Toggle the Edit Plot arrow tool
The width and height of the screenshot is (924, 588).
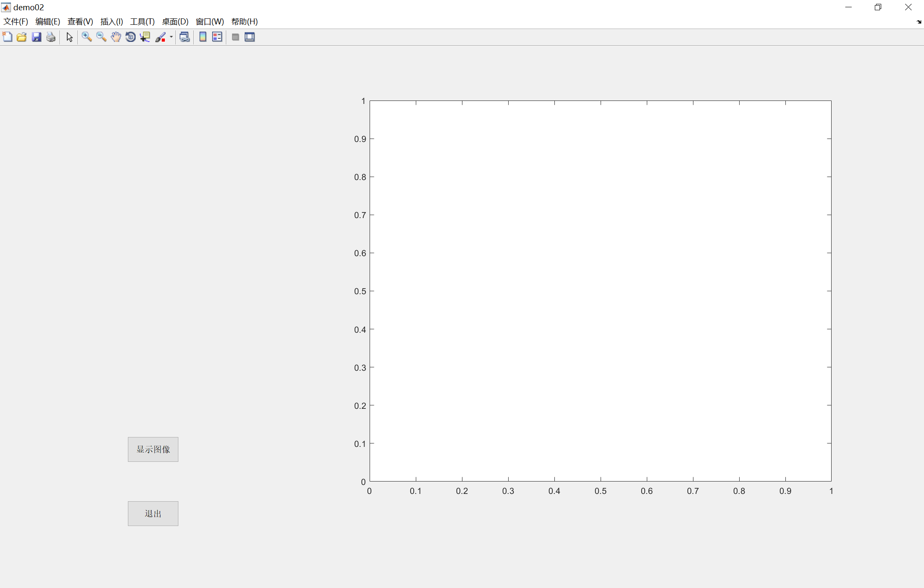coord(70,37)
